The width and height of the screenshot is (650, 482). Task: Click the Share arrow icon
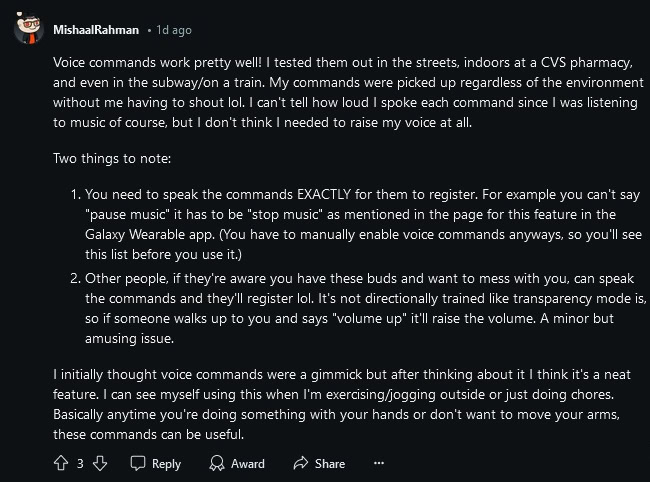point(299,463)
